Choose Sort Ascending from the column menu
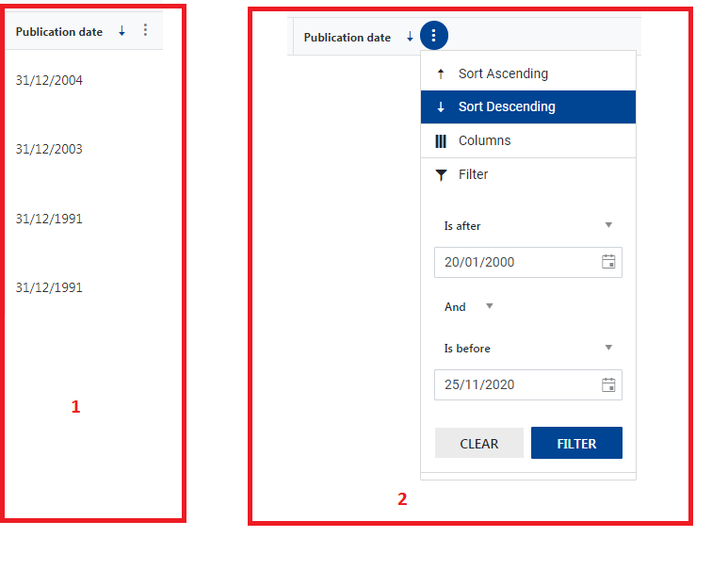The width and height of the screenshot is (728, 570). coord(503,73)
